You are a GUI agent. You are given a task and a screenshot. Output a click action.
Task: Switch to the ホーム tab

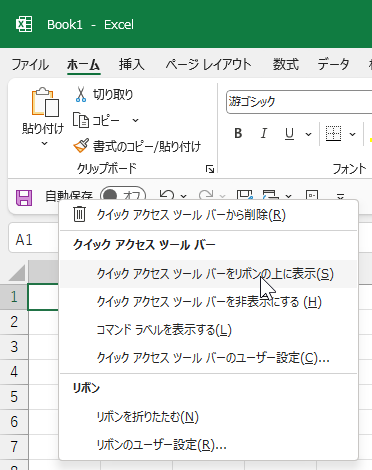coord(83,64)
